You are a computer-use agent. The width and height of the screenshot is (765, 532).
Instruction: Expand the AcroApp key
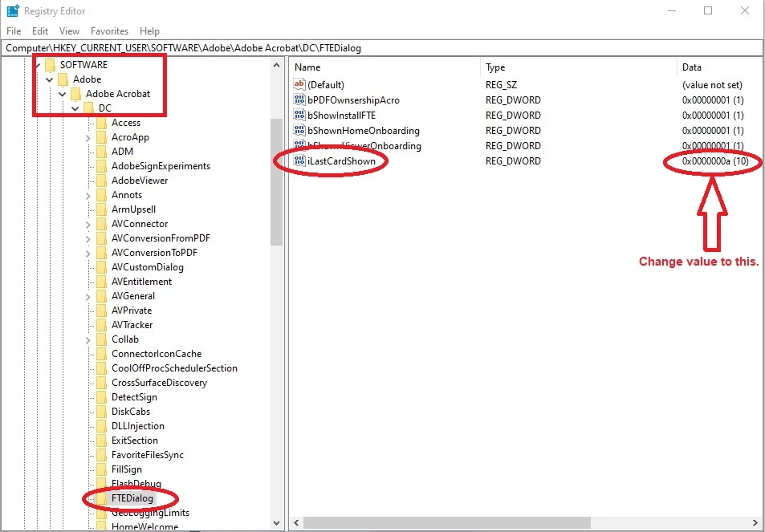click(87, 138)
